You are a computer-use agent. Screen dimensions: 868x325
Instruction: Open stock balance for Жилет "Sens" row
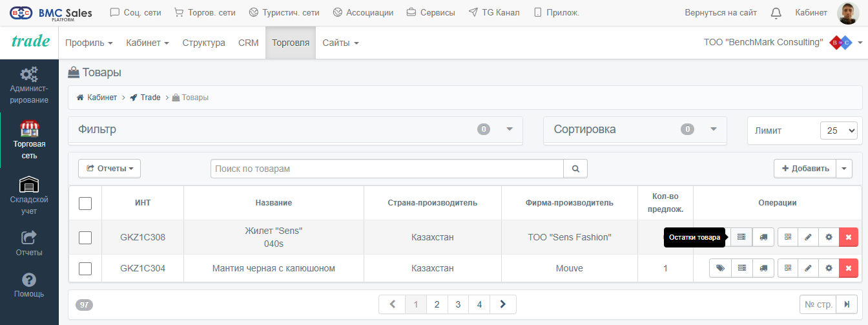[x=741, y=237]
